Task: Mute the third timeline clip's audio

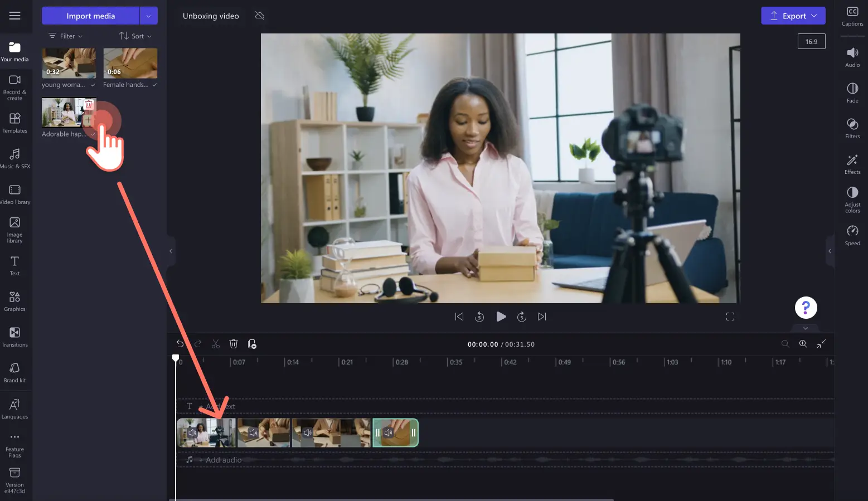Action: (308, 432)
